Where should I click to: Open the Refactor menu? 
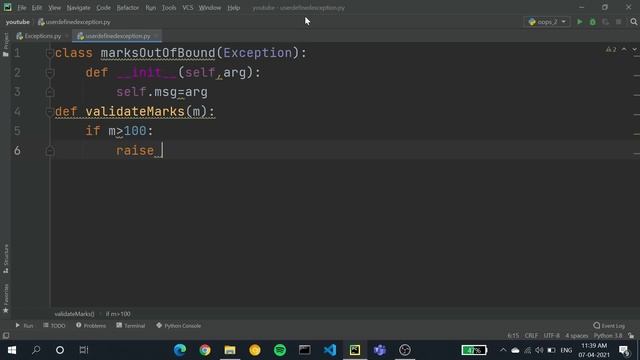coord(128,8)
